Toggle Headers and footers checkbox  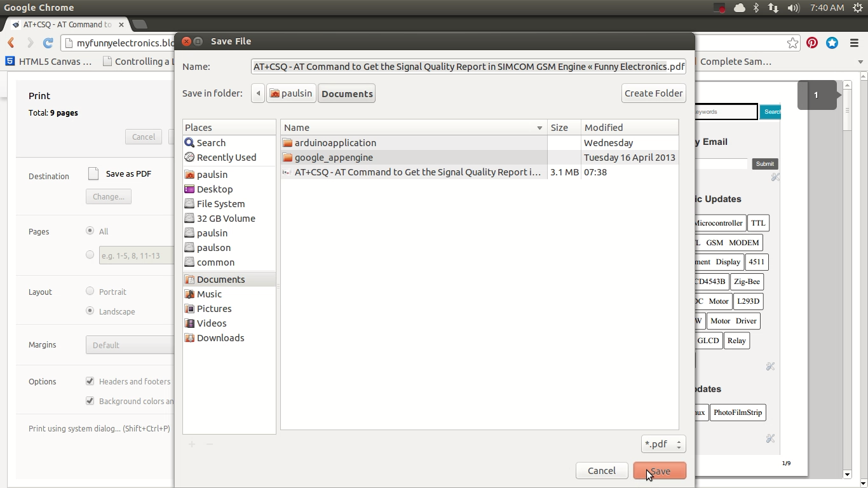(90, 381)
